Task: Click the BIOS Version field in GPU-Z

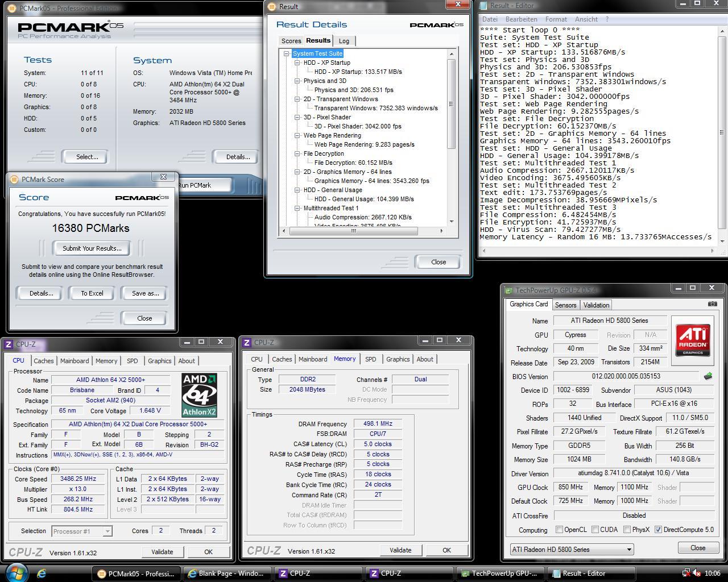Action: point(626,376)
